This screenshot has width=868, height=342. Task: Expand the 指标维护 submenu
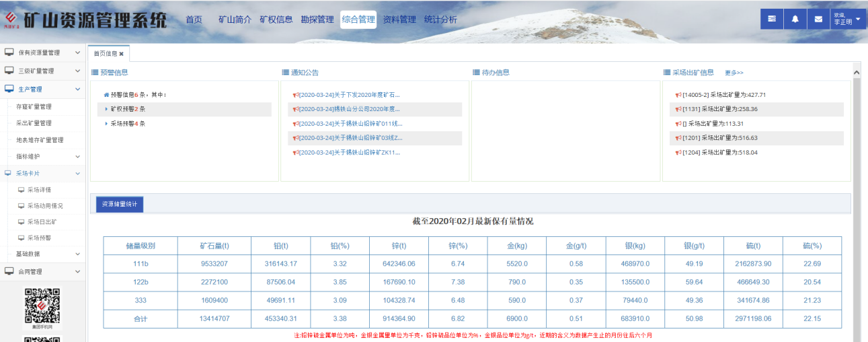pyautogui.click(x=77, y=157)
